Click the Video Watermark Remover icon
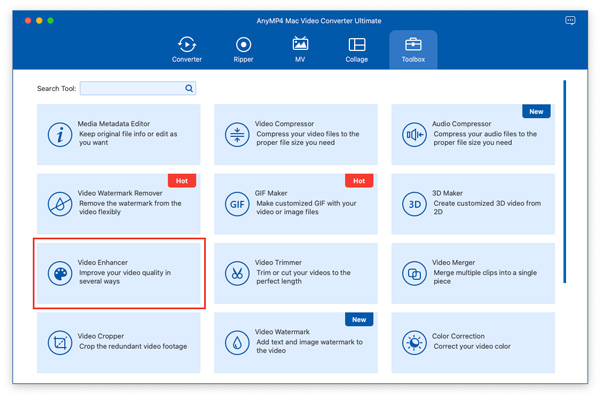600x398 pixels. click(60, 204)
